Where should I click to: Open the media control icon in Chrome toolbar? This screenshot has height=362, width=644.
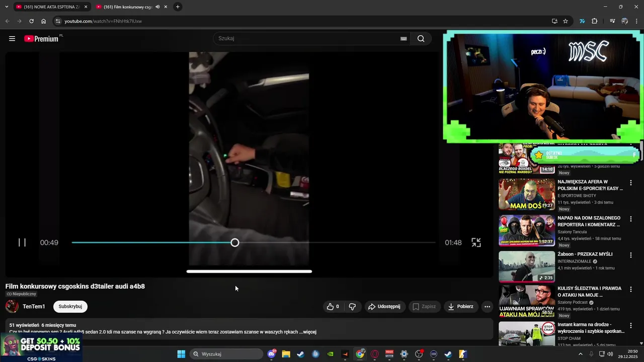coord(612,21)
